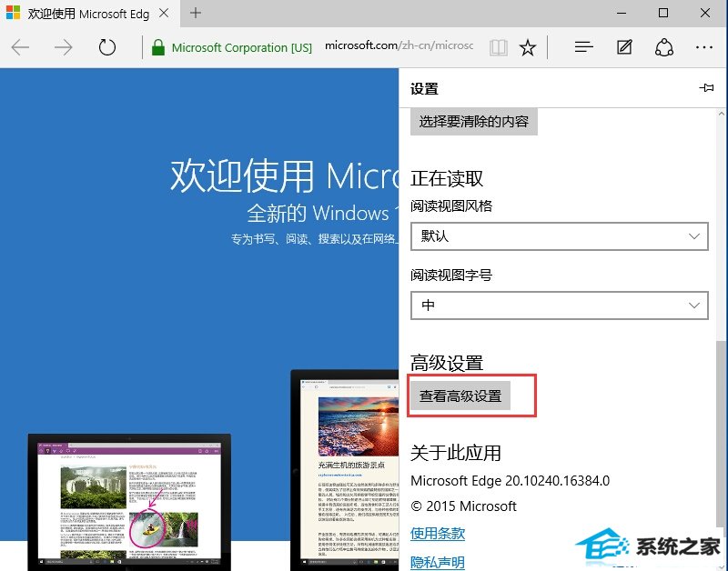Screen dimensions: 728x571
Task: Click the beach sunset tablet image
Action: click(x=359, y=426)
